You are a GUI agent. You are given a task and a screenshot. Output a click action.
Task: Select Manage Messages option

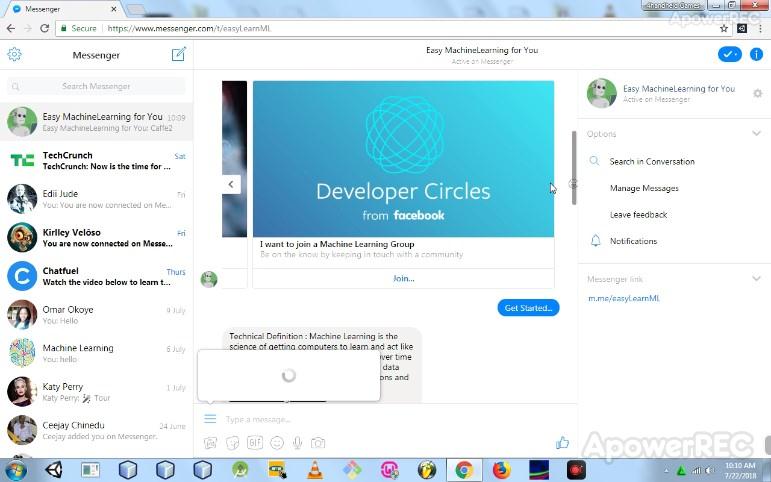click(x=644, y=188)
